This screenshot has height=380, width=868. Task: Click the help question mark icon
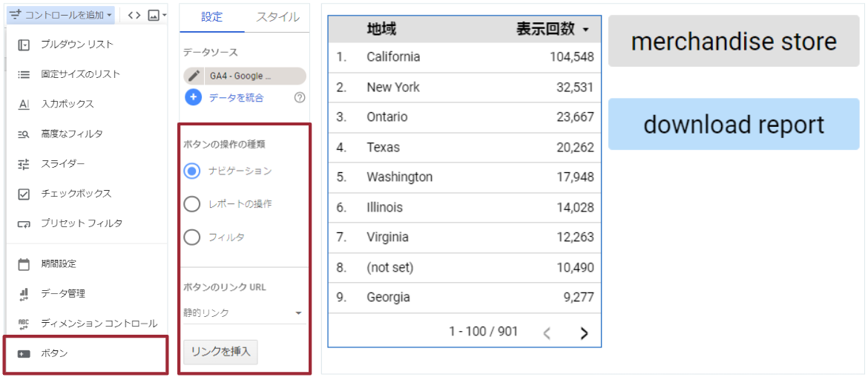pyautogui.click(x=300, y=97)
